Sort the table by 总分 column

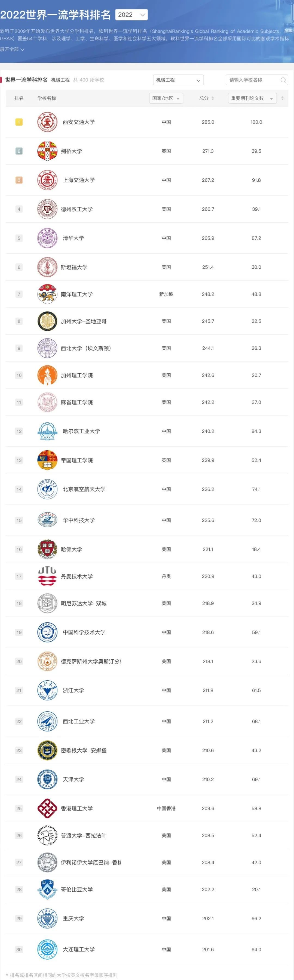(x=207, y=98)
